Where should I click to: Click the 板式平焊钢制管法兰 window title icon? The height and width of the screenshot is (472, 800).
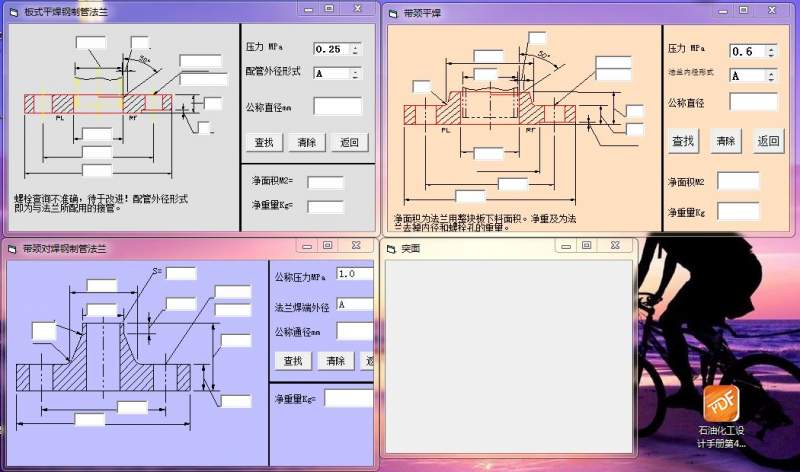click(14, 12)
